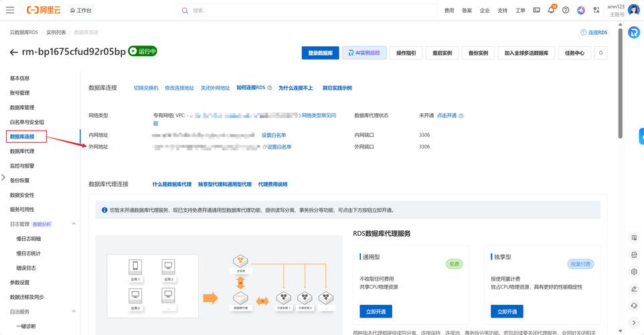Click 立即开通 under 独享型

(x=507, y=311)
